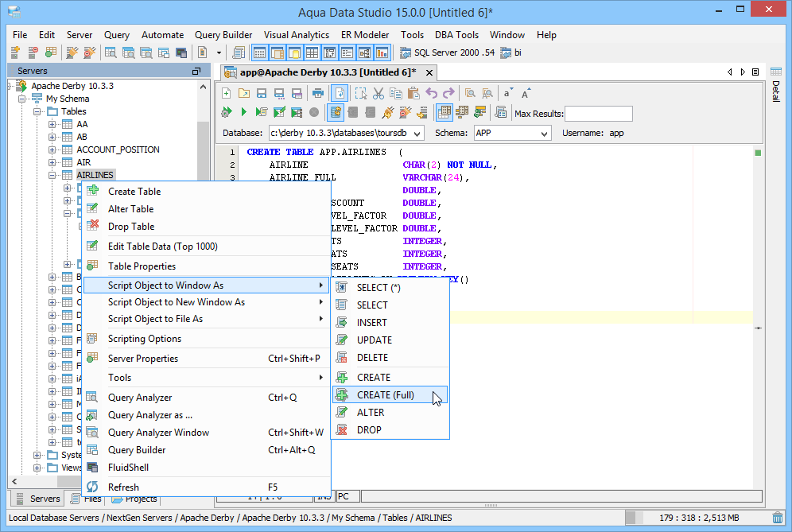Click the gray Stop execution icon
792x532 pixels.
(x=314, y=112)
